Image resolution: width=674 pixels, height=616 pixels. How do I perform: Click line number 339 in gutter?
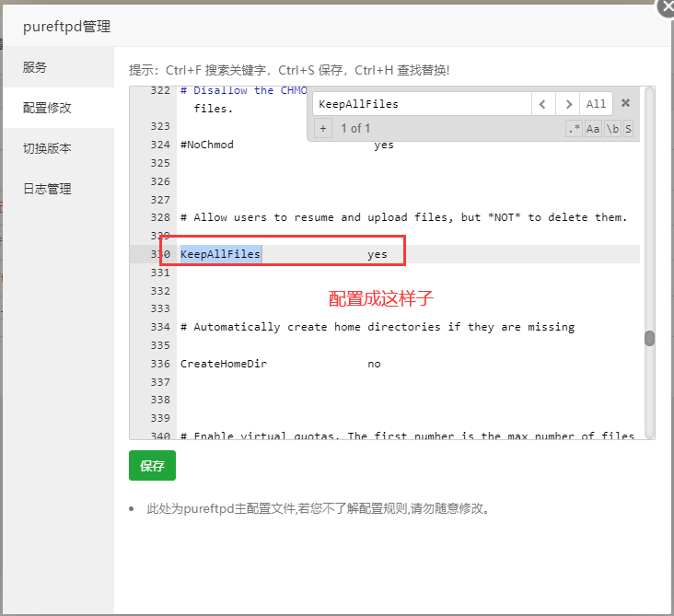(160, 418)
